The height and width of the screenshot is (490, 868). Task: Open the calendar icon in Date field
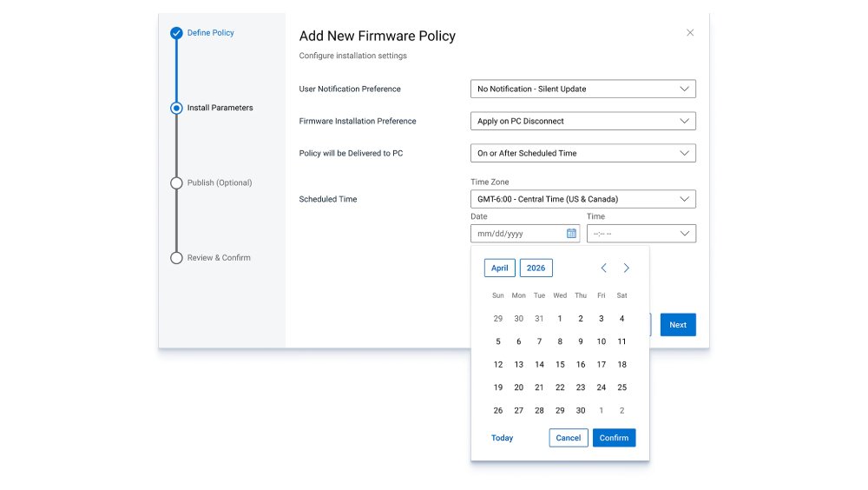click(571, 234)
